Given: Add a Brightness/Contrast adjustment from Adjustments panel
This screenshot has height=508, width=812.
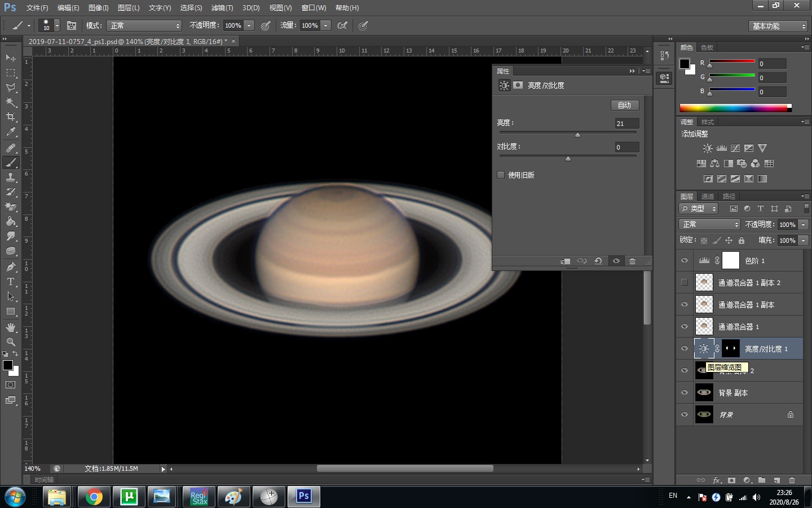Looking at the screenshot, I should pos(708,148).
